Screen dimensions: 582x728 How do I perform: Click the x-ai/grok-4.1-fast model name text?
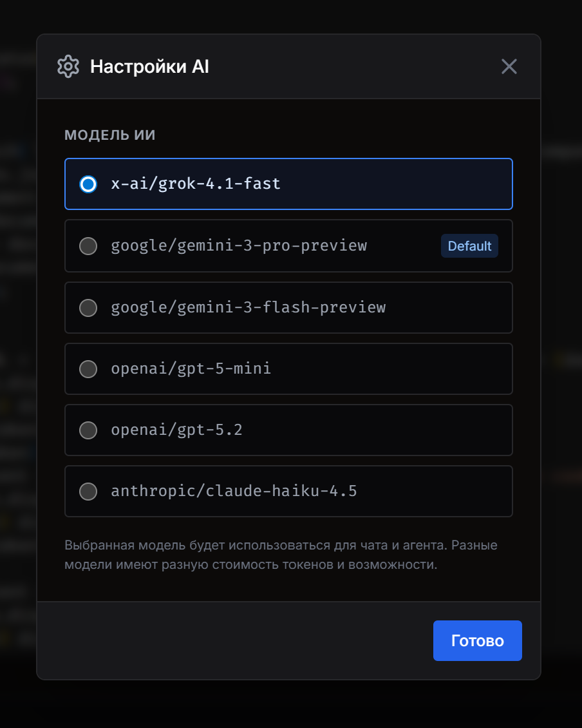pos(196,184)
